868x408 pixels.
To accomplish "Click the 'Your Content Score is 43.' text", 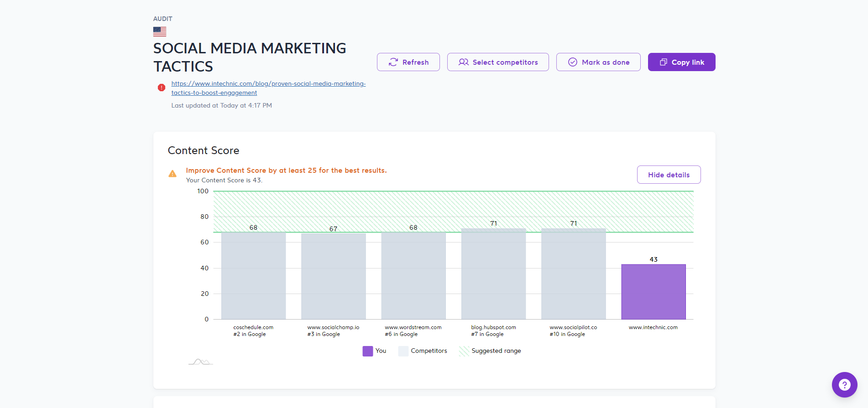I will [x=224, y=180].
